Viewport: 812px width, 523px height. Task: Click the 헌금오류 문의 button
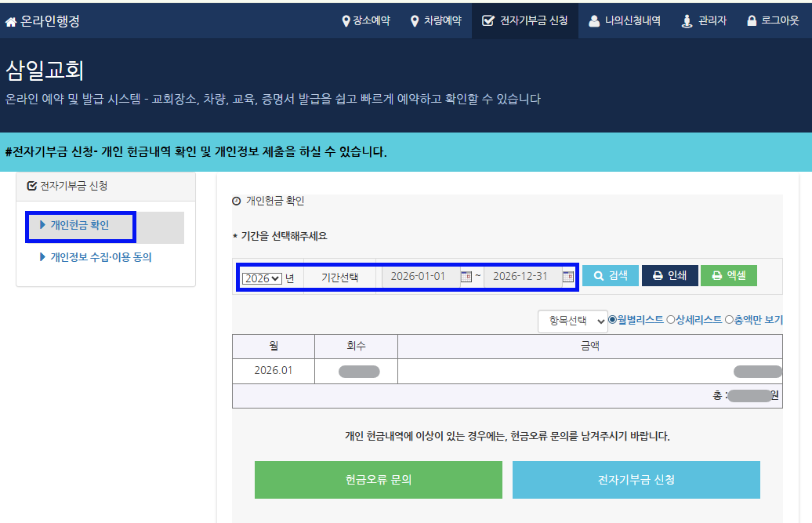[378, 479]
